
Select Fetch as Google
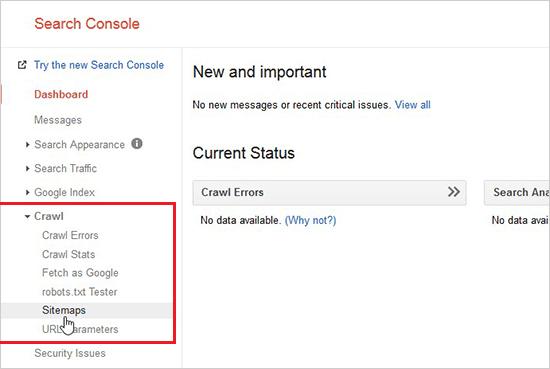(80, 273)
